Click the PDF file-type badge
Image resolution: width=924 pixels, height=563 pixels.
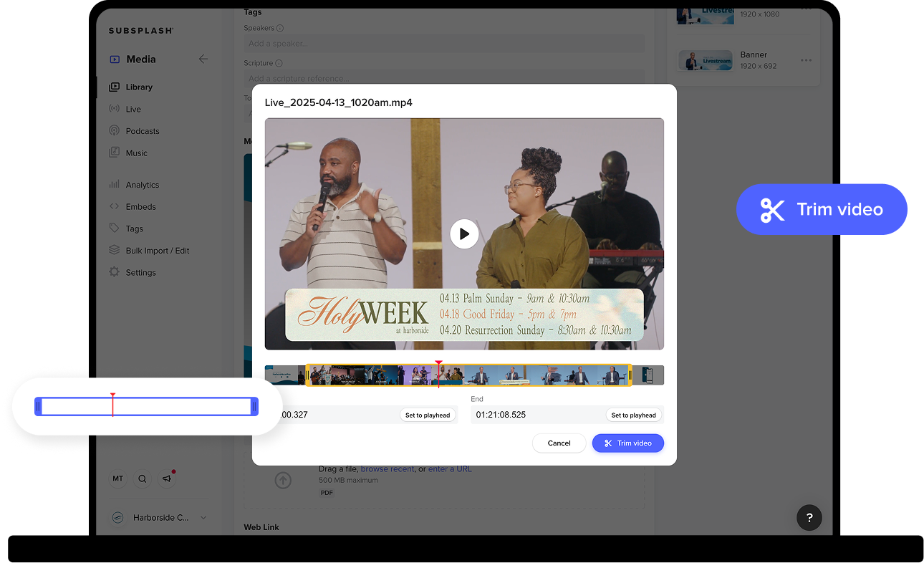(327, 493)
